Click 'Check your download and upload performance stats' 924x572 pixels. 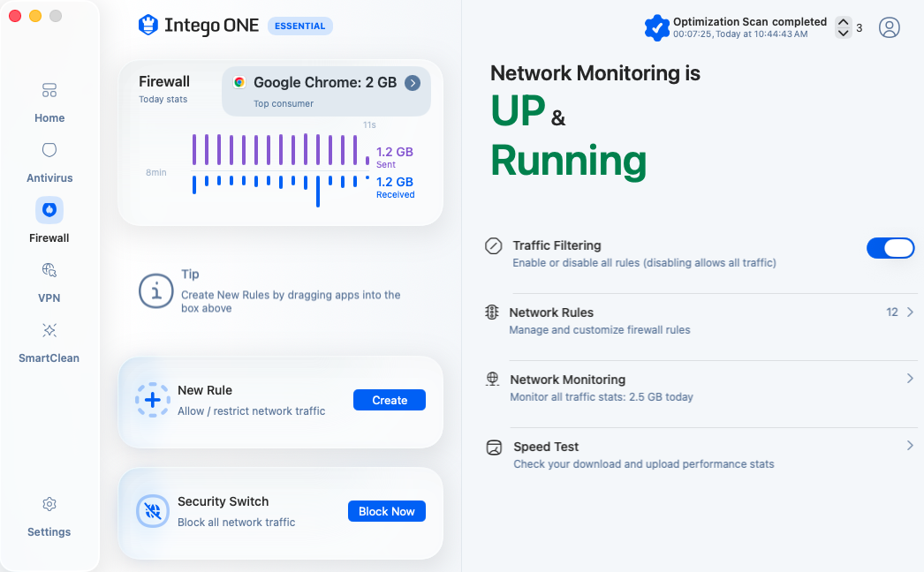pyautogui.click(x=643, y=464)
